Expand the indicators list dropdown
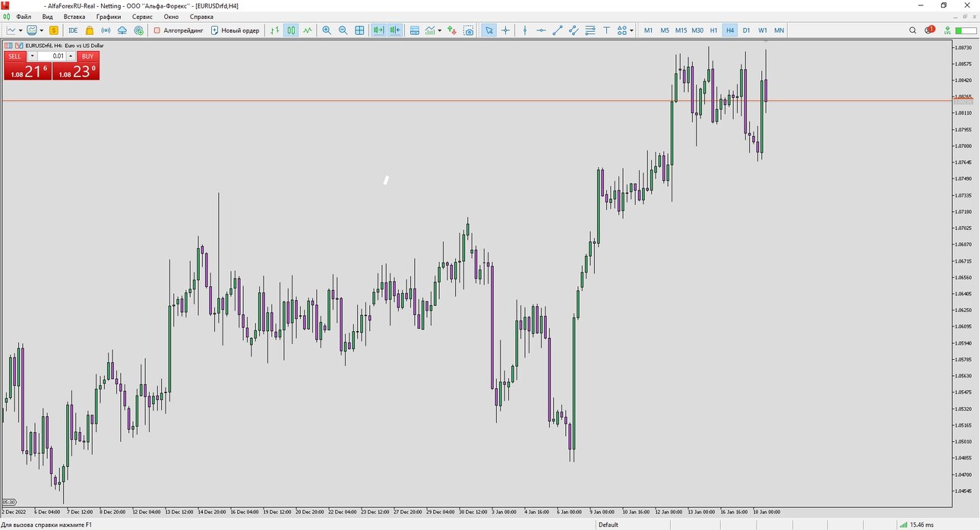Viewport: 980px width, 530px height. click(439, 30)
